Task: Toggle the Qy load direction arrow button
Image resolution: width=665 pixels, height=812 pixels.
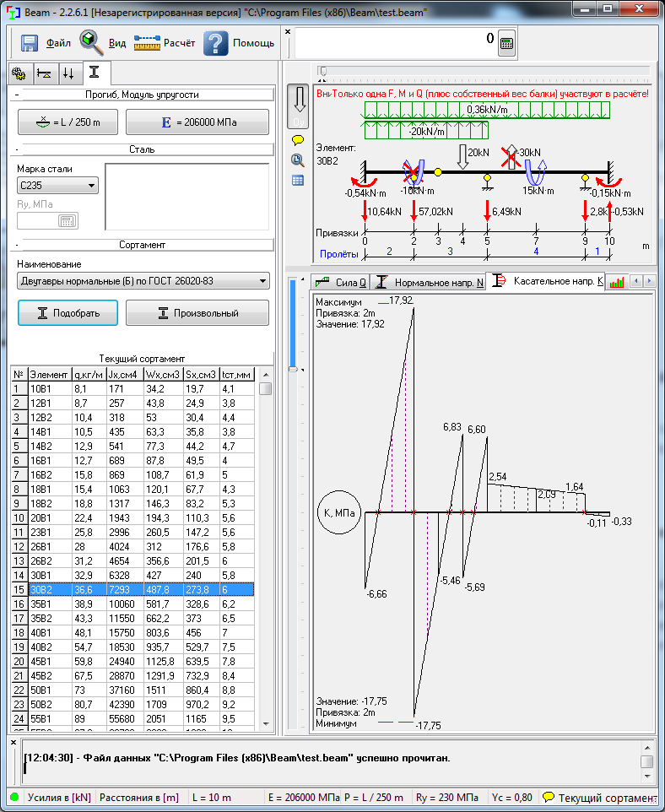Action: point(298,106)
